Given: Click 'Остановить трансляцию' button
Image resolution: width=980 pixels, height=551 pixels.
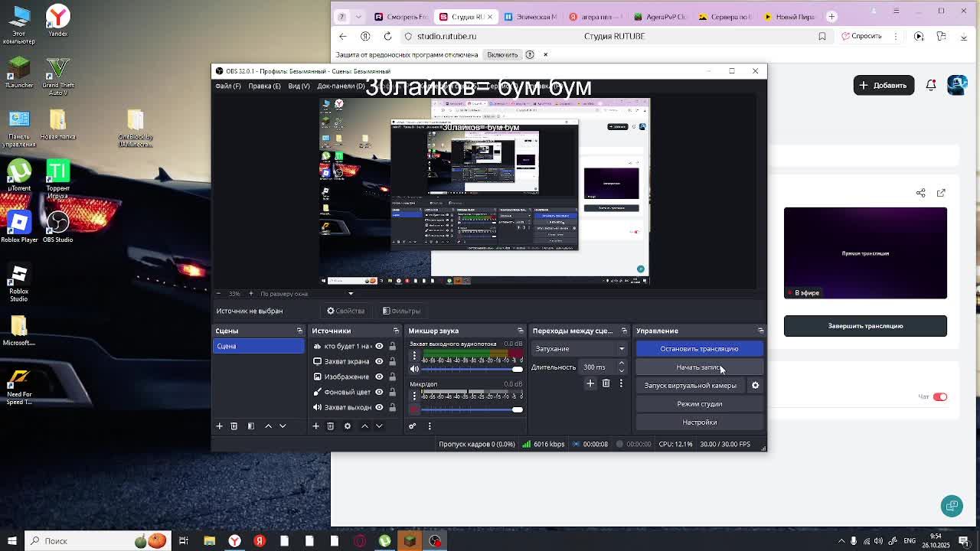Looking at the screenshot, I should pos(699,349).
